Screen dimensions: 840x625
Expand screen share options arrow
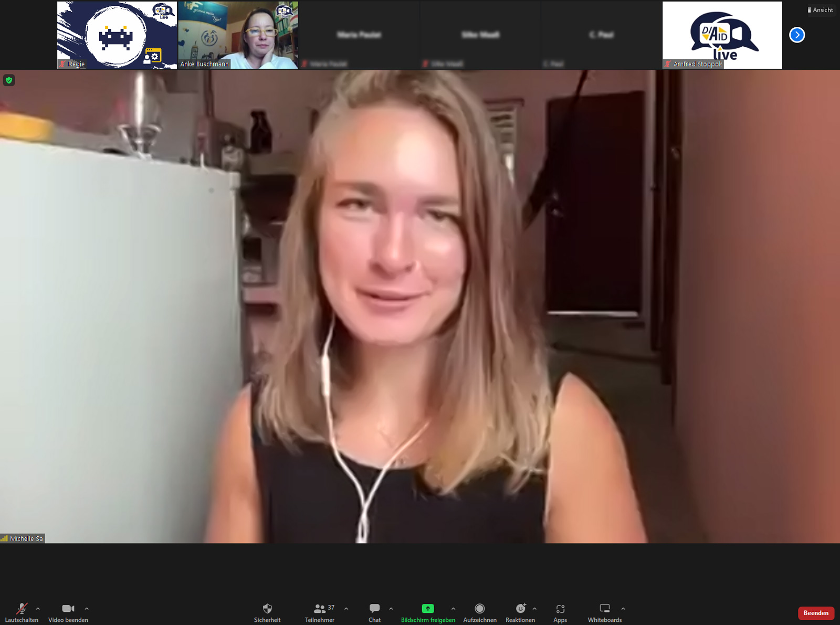tap(453, 609)
